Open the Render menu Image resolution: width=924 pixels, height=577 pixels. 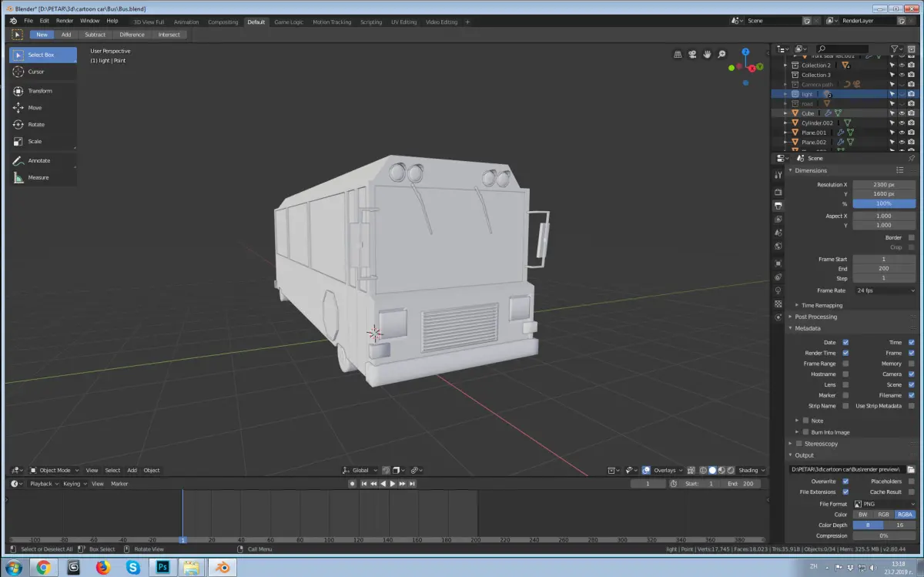tap(65, 21)
